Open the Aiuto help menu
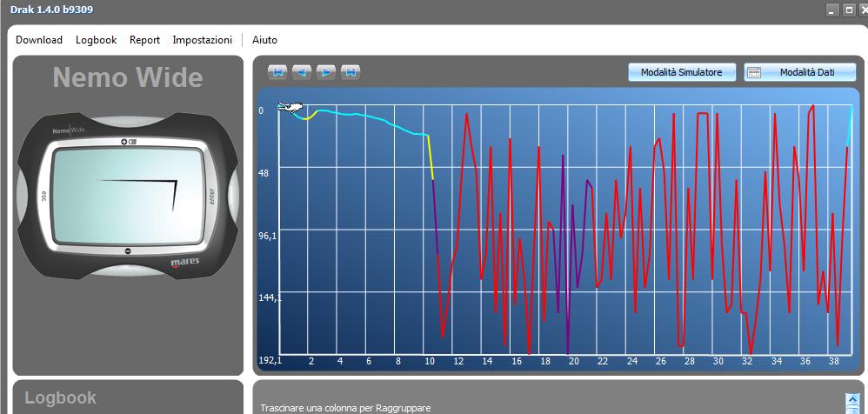This screenshot has height=414, width=868. pyautogui.click(x=264, y=40)
